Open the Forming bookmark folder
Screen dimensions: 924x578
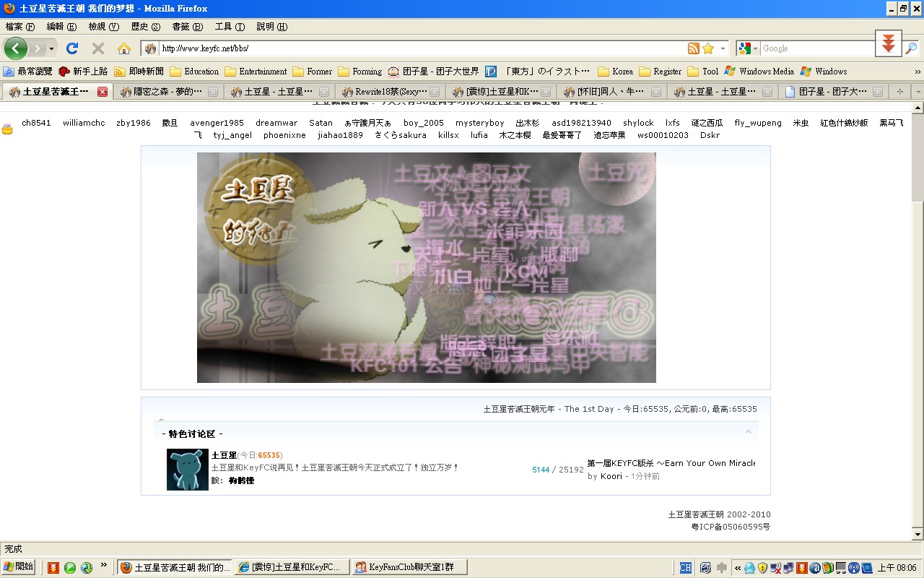pos(360,72)
